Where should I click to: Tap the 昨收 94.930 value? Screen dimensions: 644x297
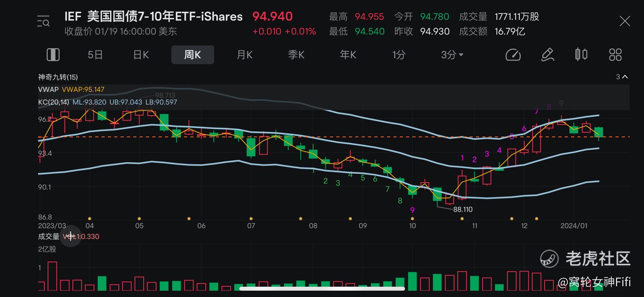point(435,31)
